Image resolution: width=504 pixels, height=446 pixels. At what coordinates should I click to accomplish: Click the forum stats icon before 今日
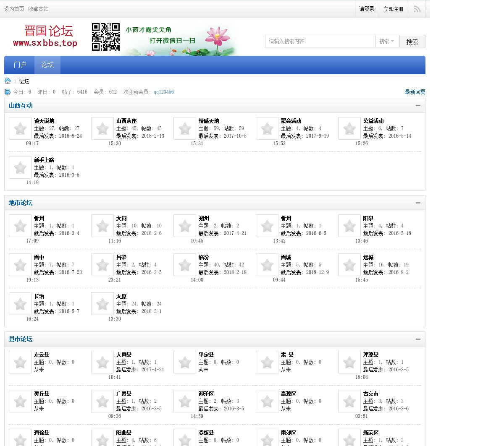(8, 92)
